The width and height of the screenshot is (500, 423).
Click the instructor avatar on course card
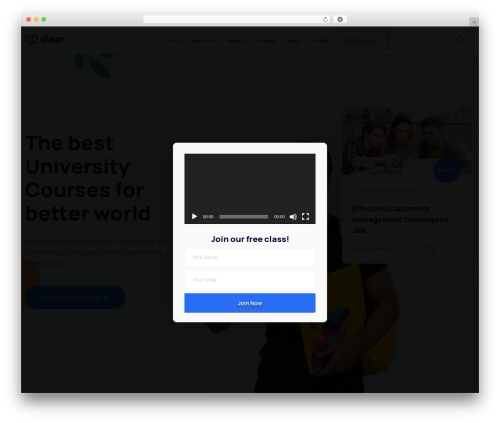(x=430, y=249)
